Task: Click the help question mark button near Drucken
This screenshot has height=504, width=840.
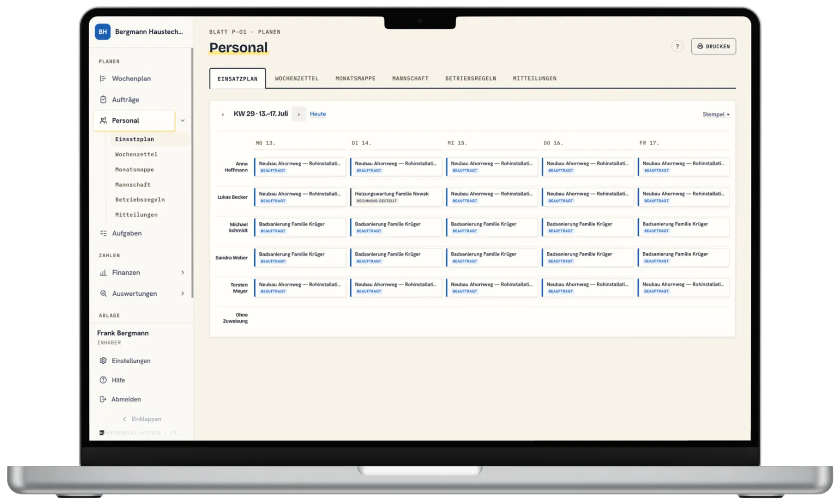Action: tap(677, 46)
